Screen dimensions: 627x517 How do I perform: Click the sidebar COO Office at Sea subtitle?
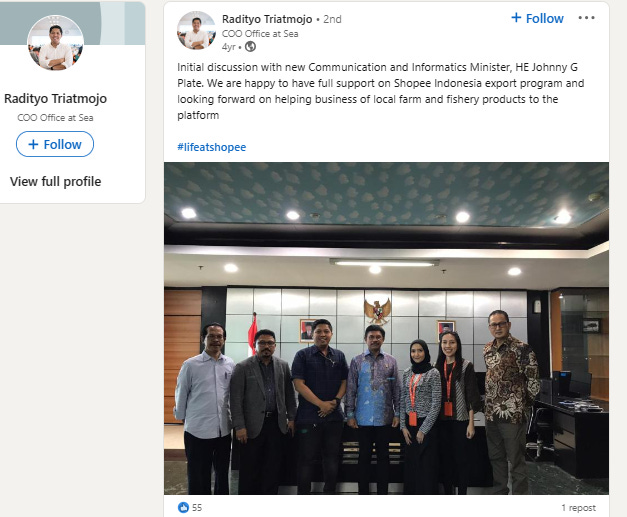point(55,118)
